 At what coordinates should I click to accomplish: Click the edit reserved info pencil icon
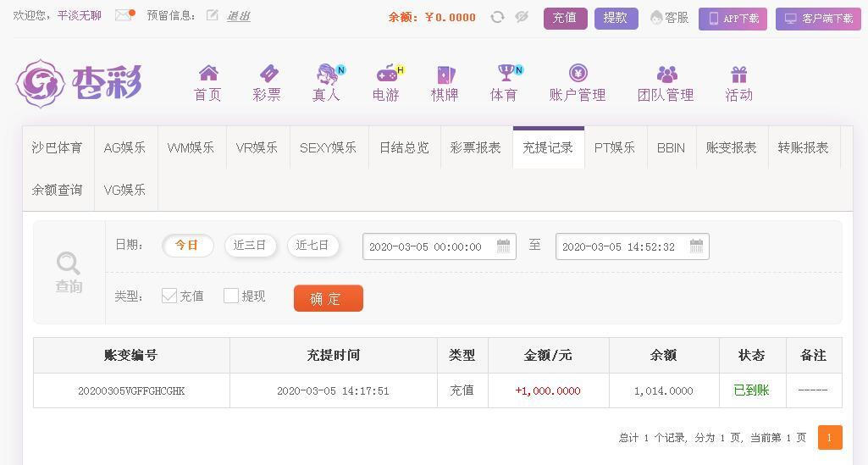(212, 15)
